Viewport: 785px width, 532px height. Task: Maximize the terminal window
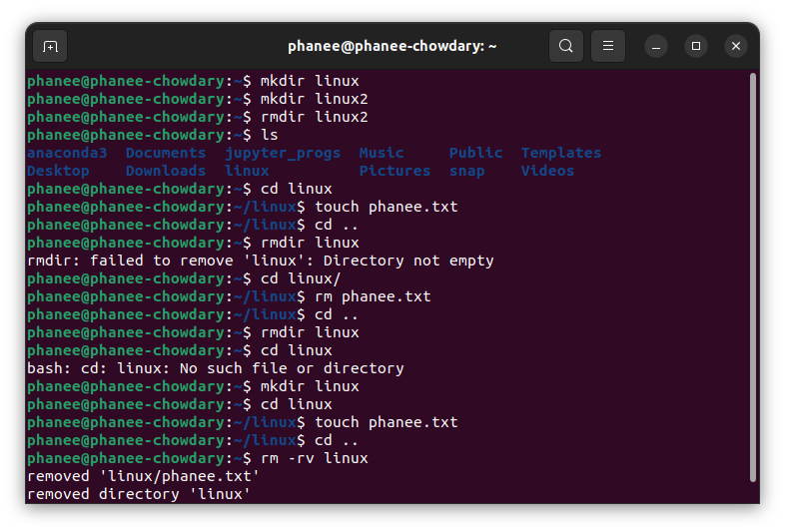click(x=696, y=46)
